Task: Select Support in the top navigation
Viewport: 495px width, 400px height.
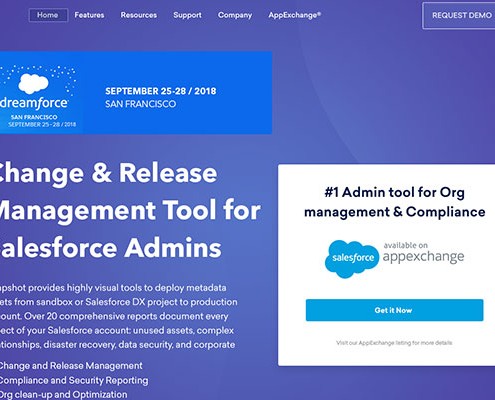Action: point(187,15)
